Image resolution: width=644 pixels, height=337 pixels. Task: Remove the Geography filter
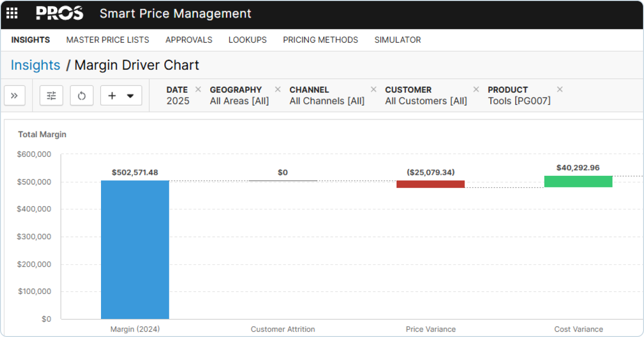278,89
